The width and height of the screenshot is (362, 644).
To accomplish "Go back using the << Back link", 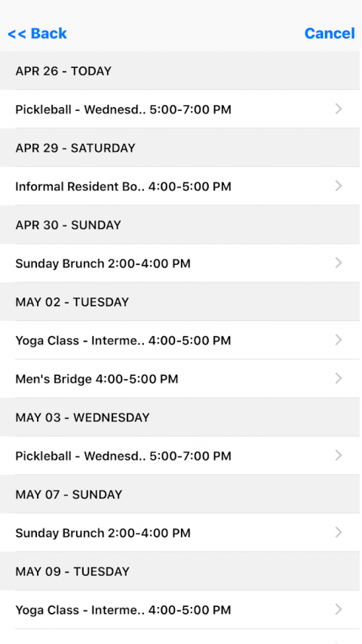I will 37,33.
